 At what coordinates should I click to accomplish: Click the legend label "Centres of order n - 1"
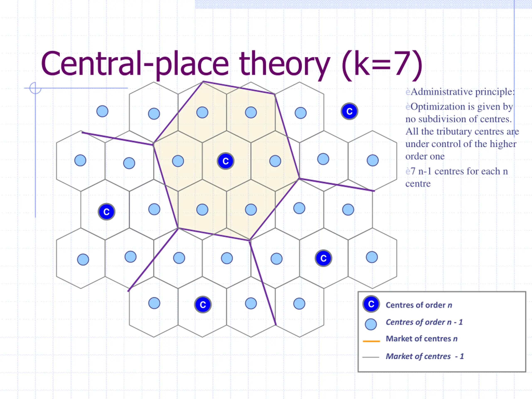[424, 322]
